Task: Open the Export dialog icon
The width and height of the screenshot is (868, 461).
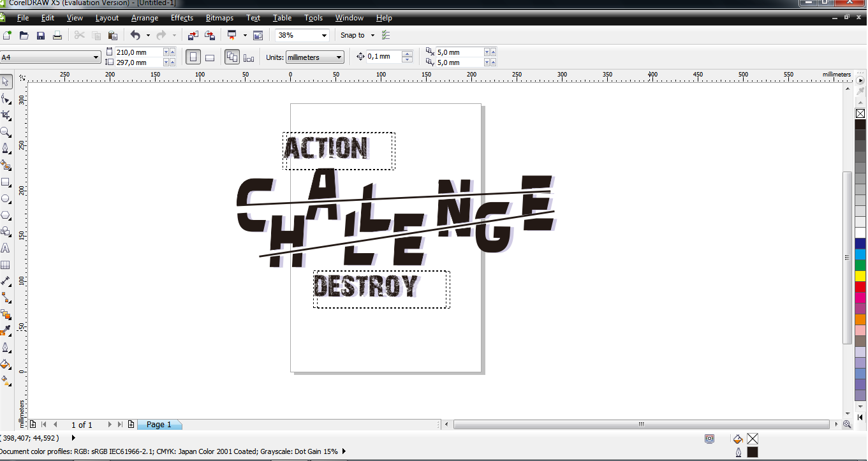Action: pyautogui.click(x=209, y=35)
